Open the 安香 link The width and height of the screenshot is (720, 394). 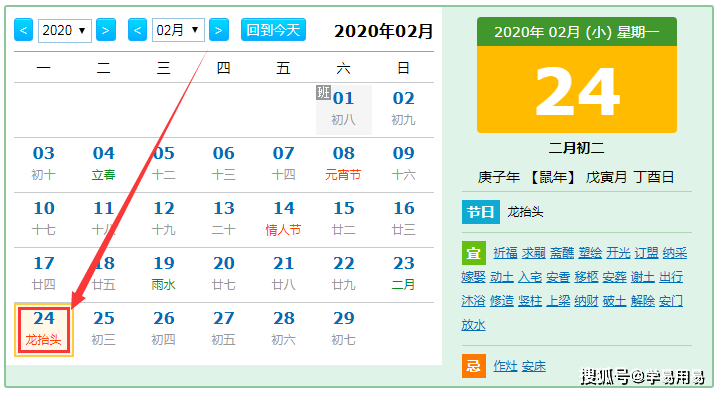(x=558, y=277)
